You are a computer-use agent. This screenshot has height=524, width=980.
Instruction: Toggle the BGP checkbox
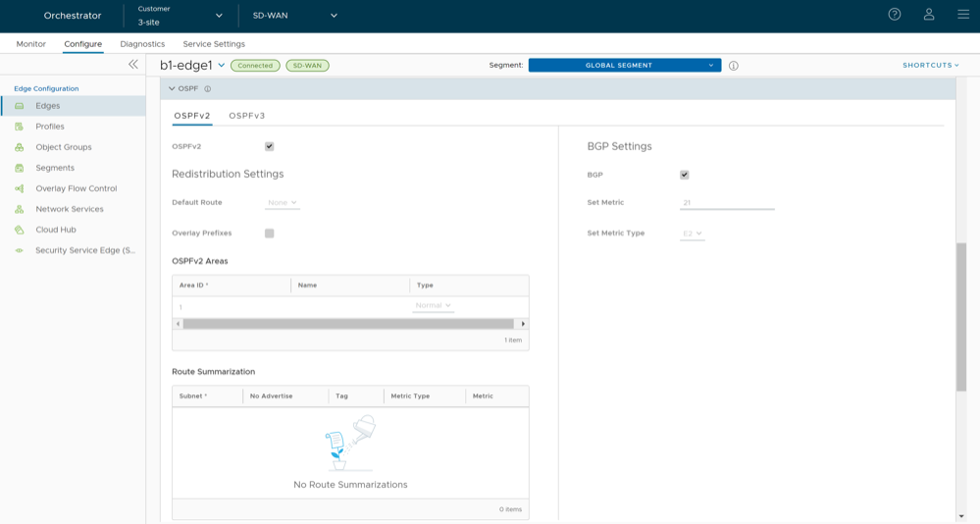[x=684, y=175]
